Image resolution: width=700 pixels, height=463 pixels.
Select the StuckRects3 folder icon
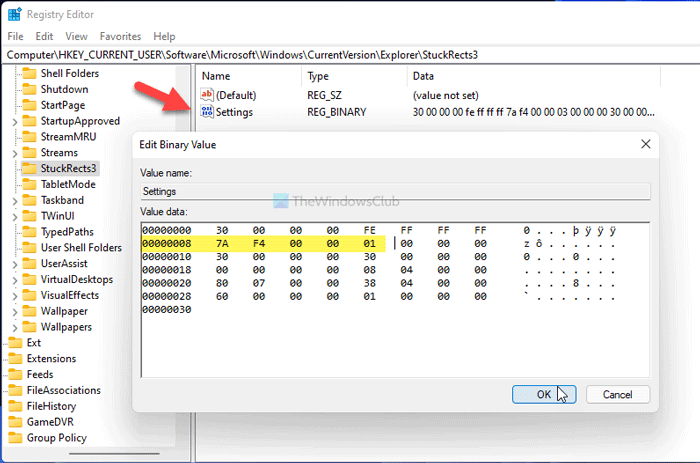click(29, 168)
